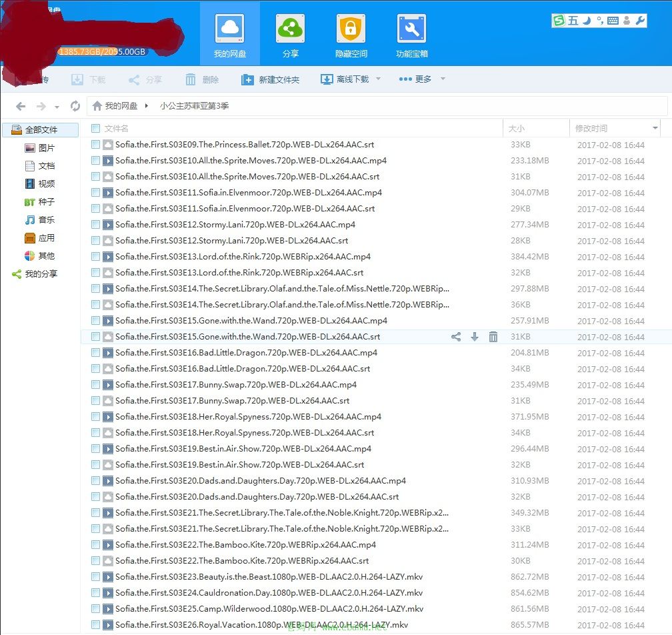
Task: Filter by 种子 in sidebar
Action: (40, 202)
